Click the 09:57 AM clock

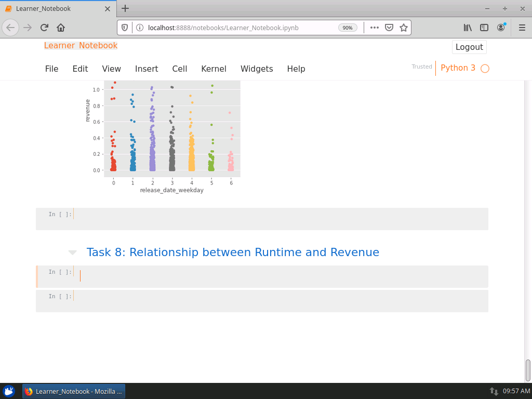click(516, 391)
